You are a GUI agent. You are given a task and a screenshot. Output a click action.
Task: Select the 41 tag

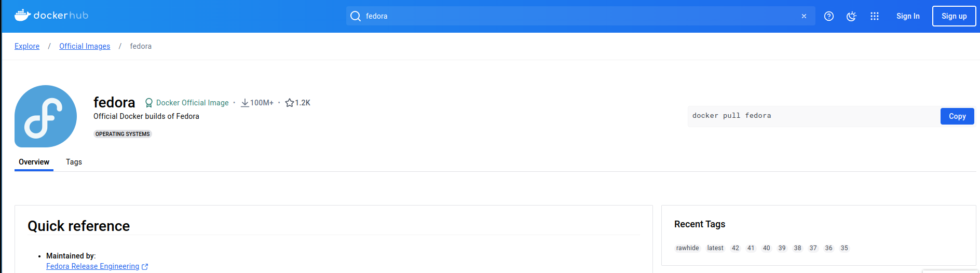(x=751, y=248)
